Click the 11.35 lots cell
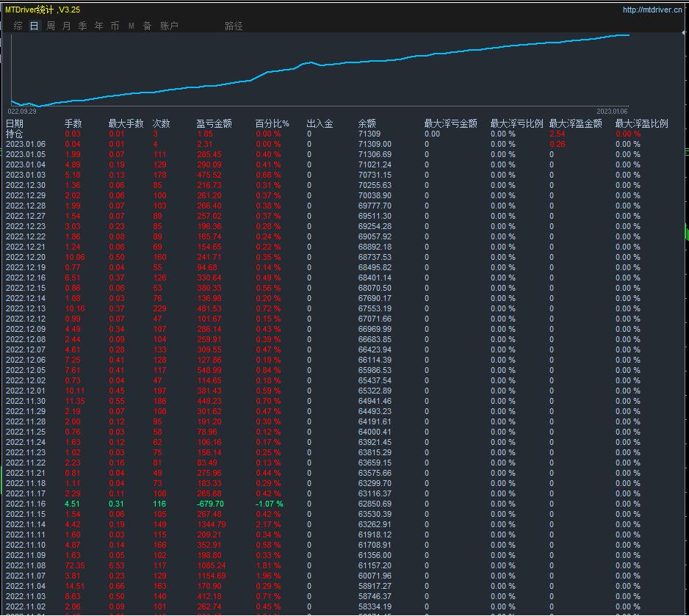The width and height of the screenshot is (689, 616). pos(75,402)
